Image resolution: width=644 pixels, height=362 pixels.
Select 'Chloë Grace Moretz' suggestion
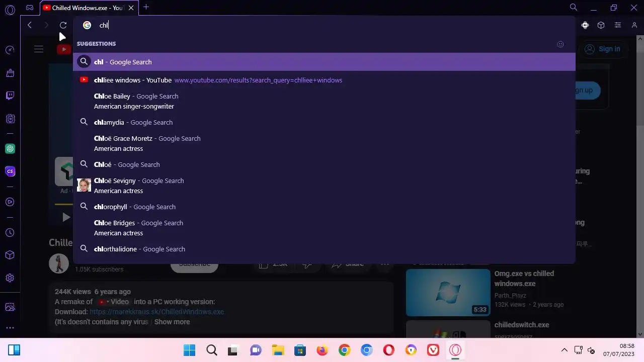pos(324,143)
